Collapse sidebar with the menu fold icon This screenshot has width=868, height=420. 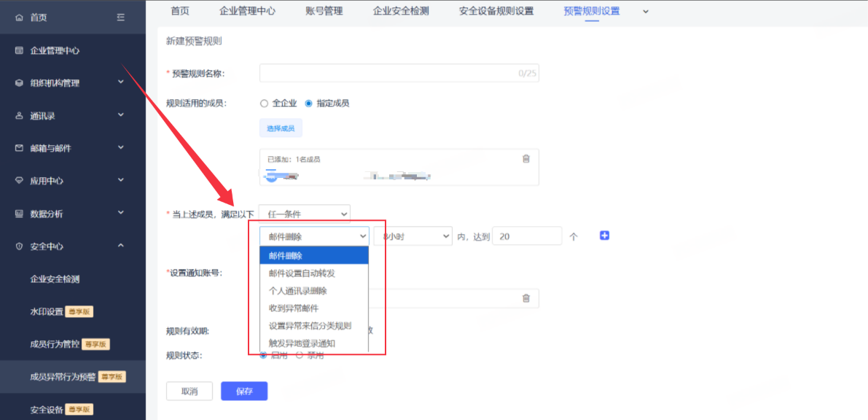click(x=121, y=17)
